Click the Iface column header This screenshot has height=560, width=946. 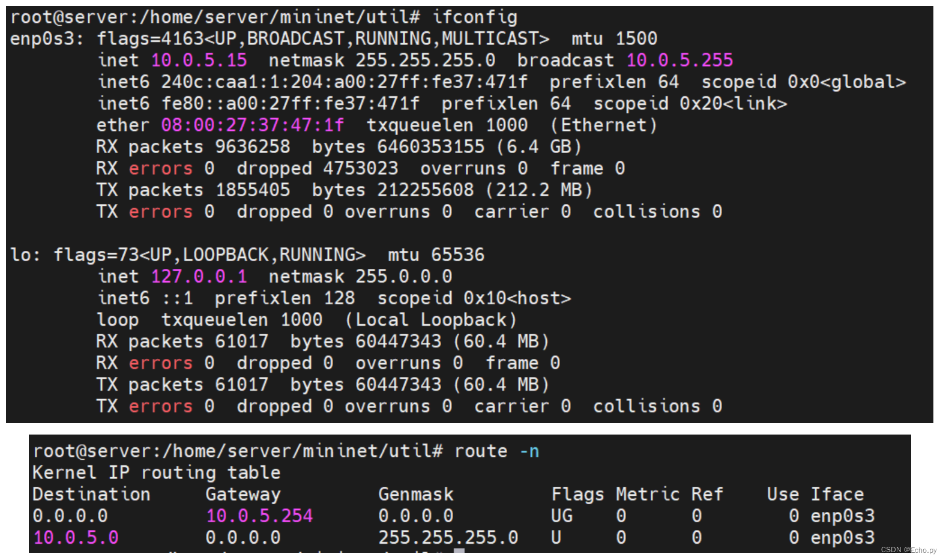837,495
